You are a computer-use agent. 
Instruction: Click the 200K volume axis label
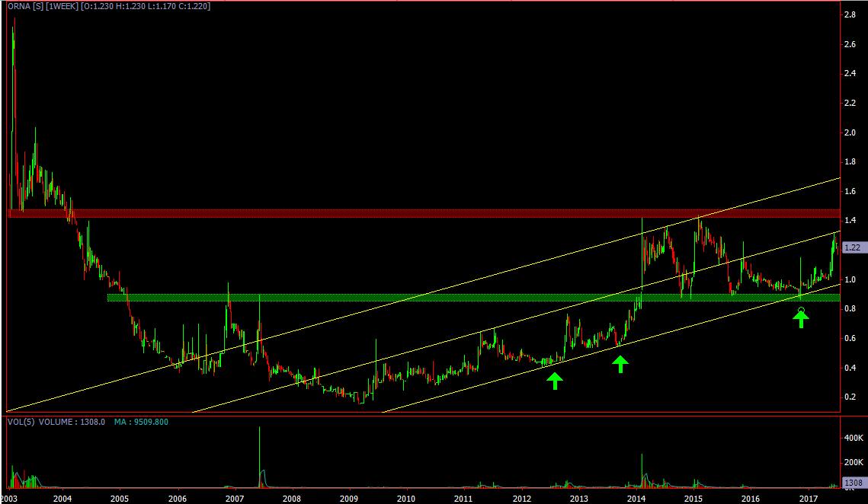coord(853,462)
